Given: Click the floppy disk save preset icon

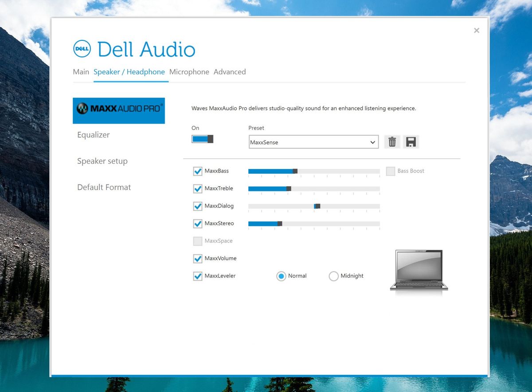Looking at the screenshot, I should (411, 142).
